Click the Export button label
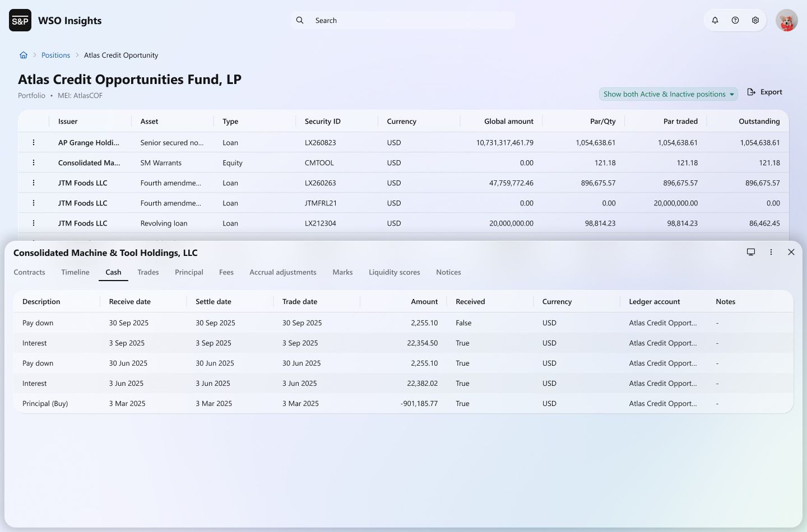This screenshot has height=532, width=807. 771,92
